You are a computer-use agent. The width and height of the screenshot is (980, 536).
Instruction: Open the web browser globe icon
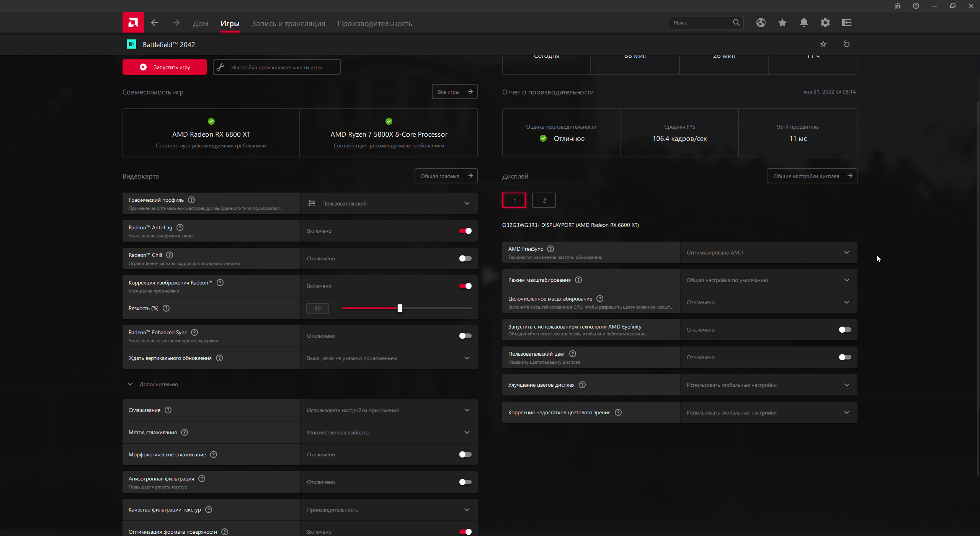point(761,23)
